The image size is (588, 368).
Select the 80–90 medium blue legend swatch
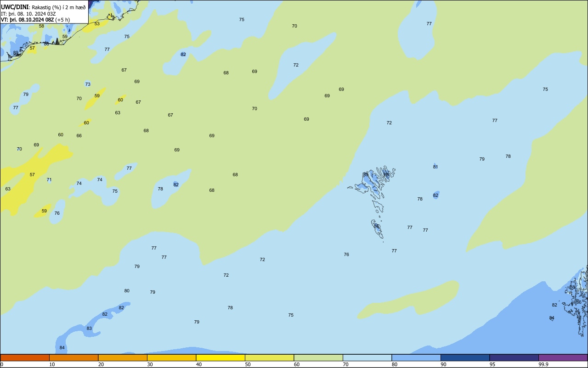(416, 357)
